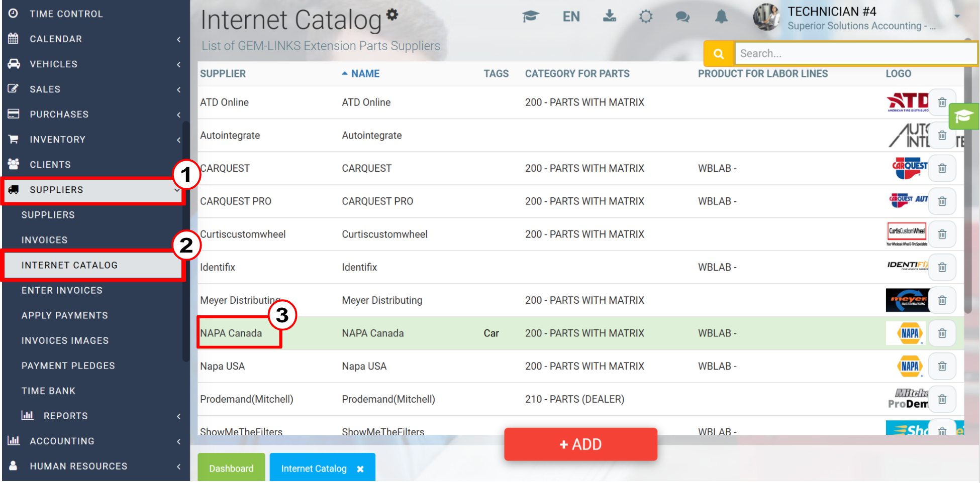
Task: Click the gear icon beside Internet Catalog title
Action: (392, 15)
